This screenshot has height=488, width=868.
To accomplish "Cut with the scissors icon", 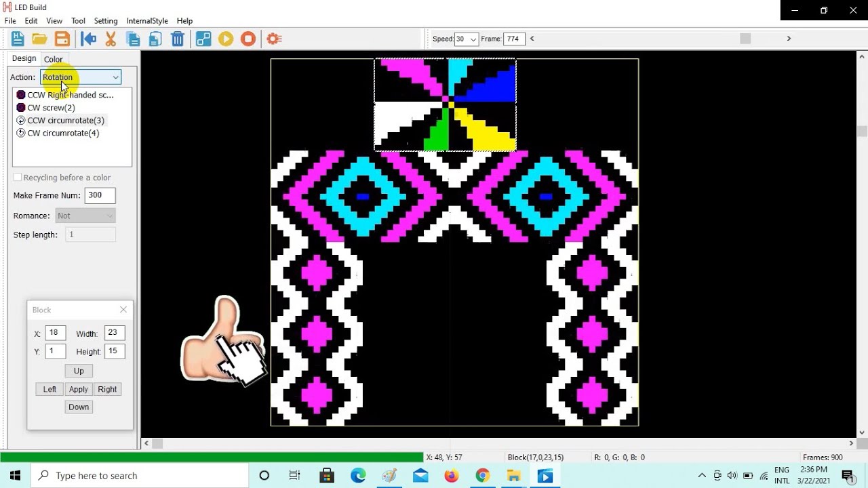I will click(111, 39).
